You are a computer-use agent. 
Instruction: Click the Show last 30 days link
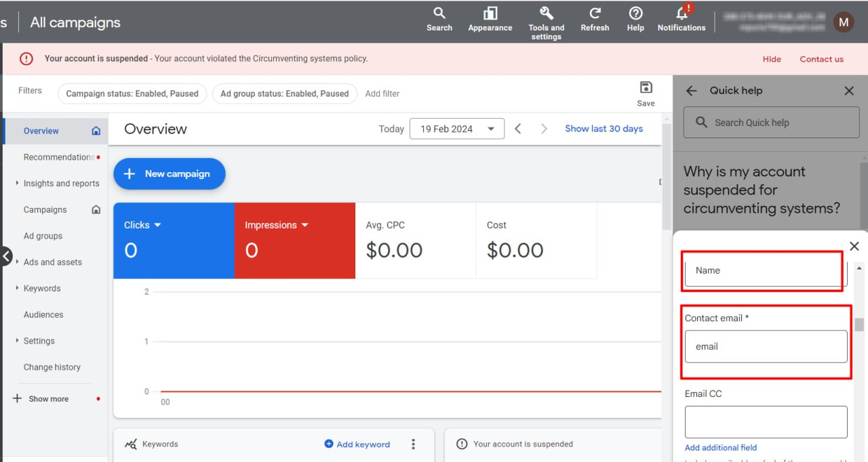(604, 129)
